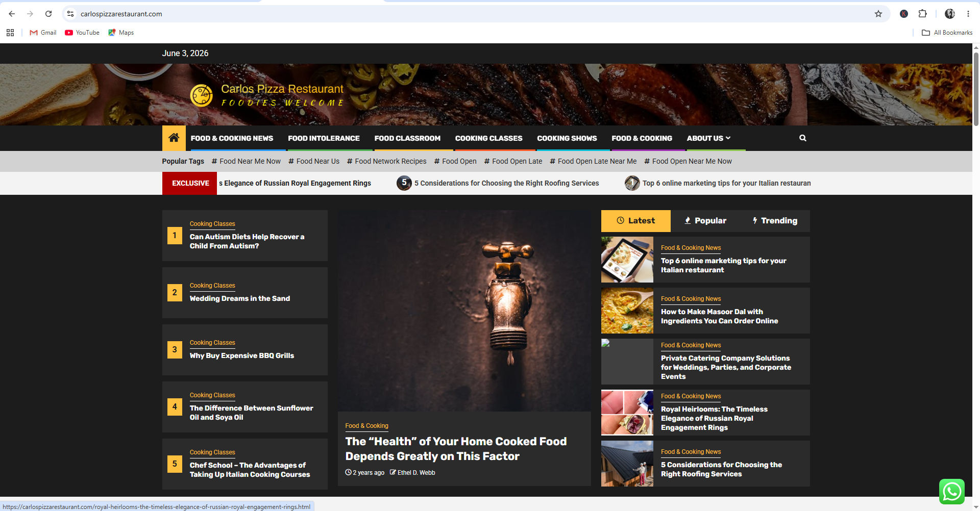
Task: Open 'Wedding Dreams in the Sand' article
Action: pyautogui.click(x=240, y=298)
